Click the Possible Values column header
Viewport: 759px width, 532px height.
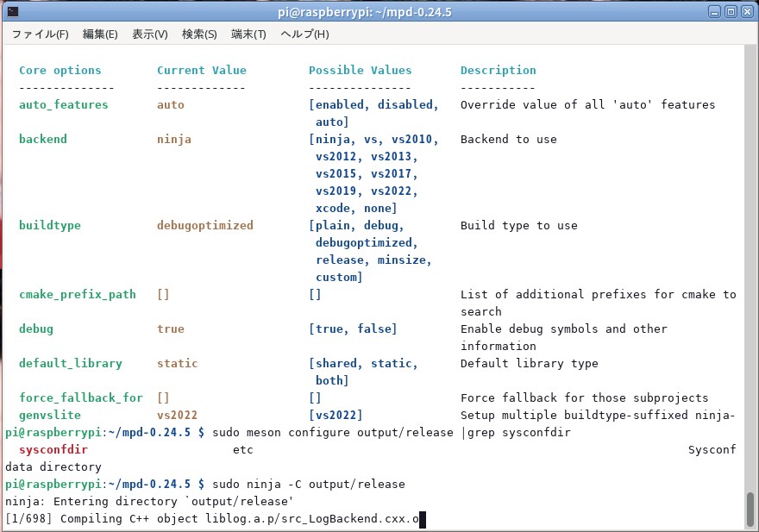click(361, 71)
